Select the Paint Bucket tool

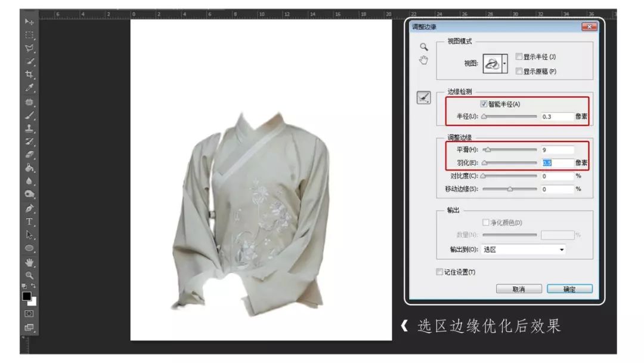coord(29,168)
